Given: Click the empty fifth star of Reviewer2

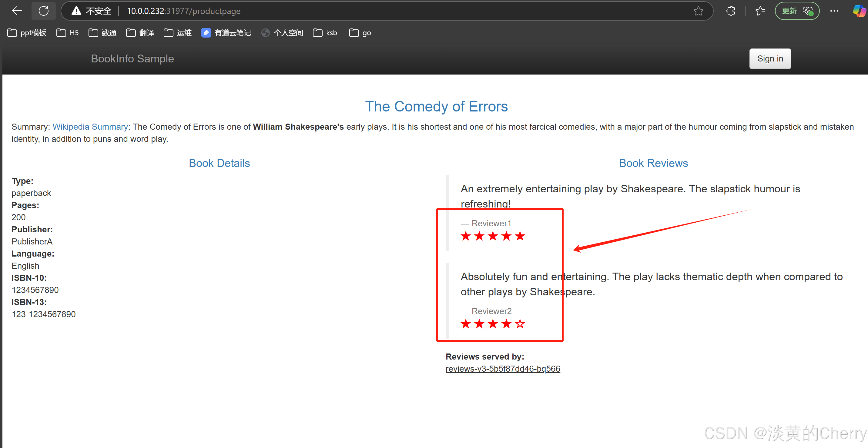Looking at the screenshot, I should 520,324.
